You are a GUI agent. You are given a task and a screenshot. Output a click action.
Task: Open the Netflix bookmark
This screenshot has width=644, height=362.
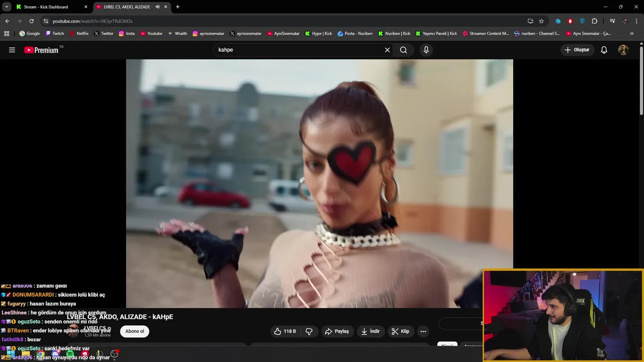point(78,34)
